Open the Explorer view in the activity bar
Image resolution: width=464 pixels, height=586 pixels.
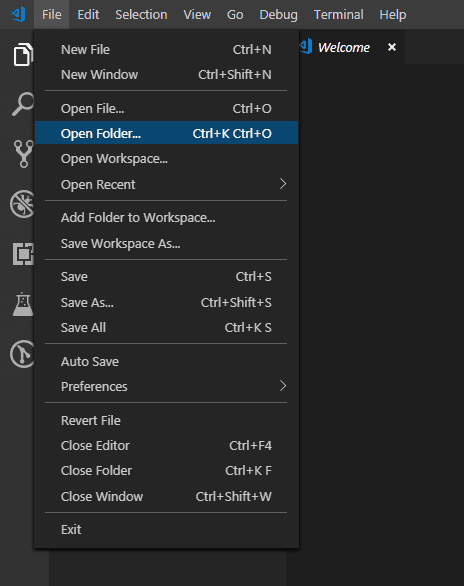(x=23, y=55)
